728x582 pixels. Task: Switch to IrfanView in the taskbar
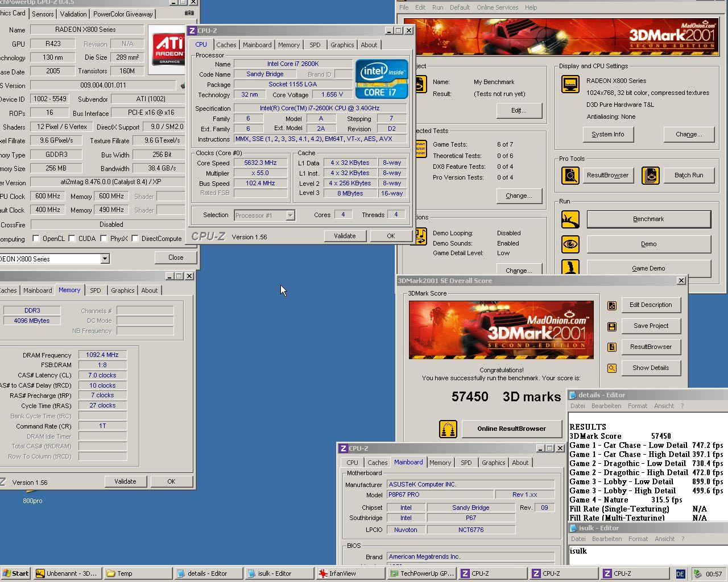pyautogui.click(x=350, y=573)
